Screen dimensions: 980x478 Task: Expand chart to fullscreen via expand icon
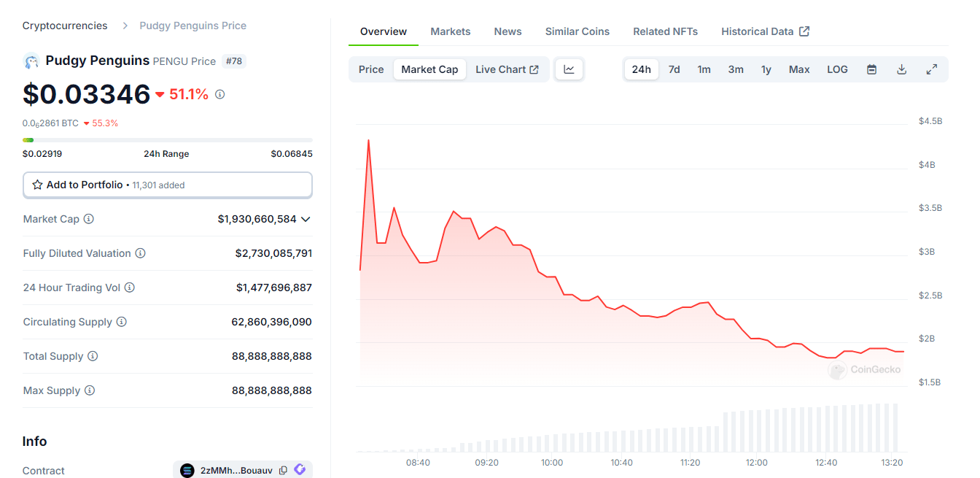click(931, 69)
